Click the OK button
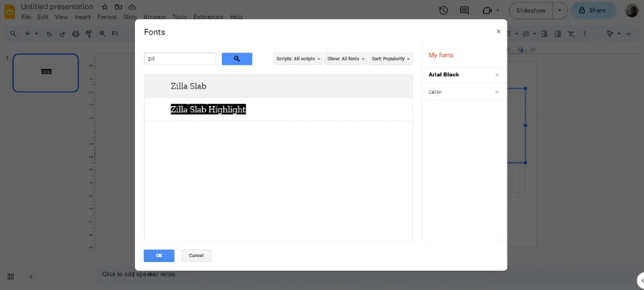This screenshot has width=644, height=290. click(x=159, y=256)
